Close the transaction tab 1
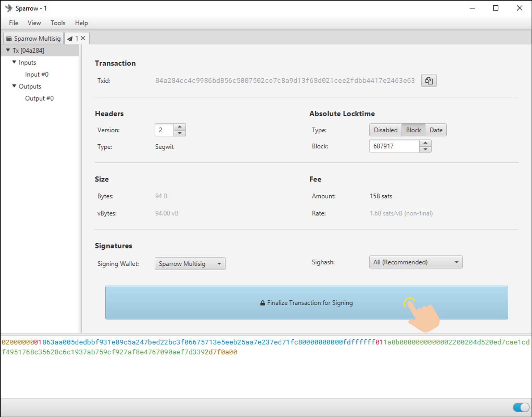This screenshot has height=417, width=532. [83, 38]
